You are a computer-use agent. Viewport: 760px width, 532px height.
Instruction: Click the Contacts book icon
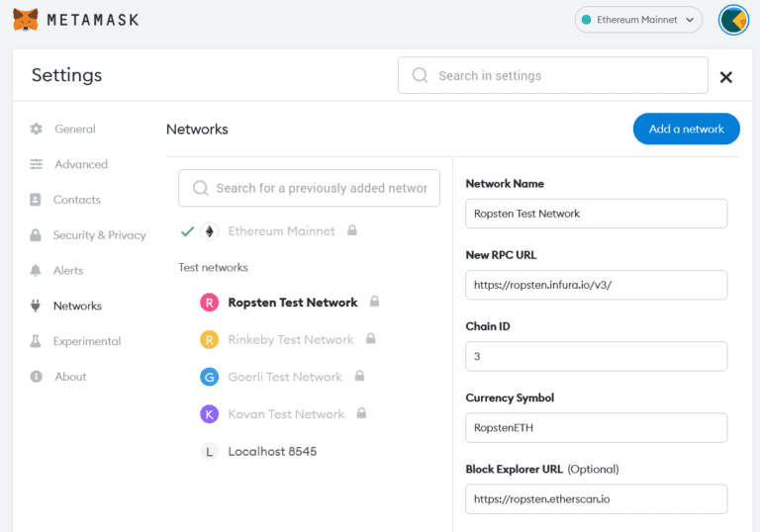(x=36, y=200)
